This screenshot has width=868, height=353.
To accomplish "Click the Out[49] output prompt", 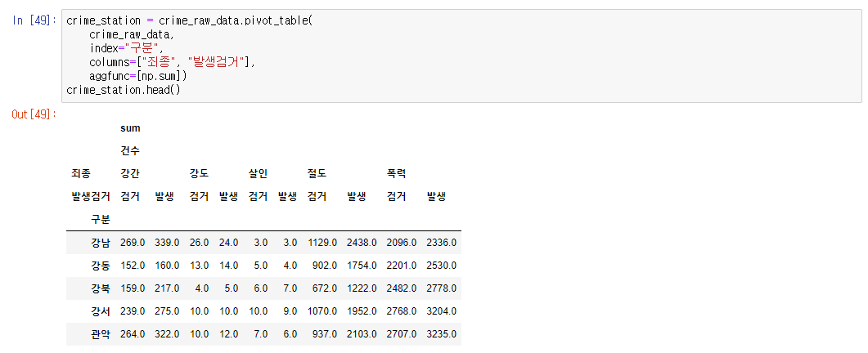I will click(34, 114).
